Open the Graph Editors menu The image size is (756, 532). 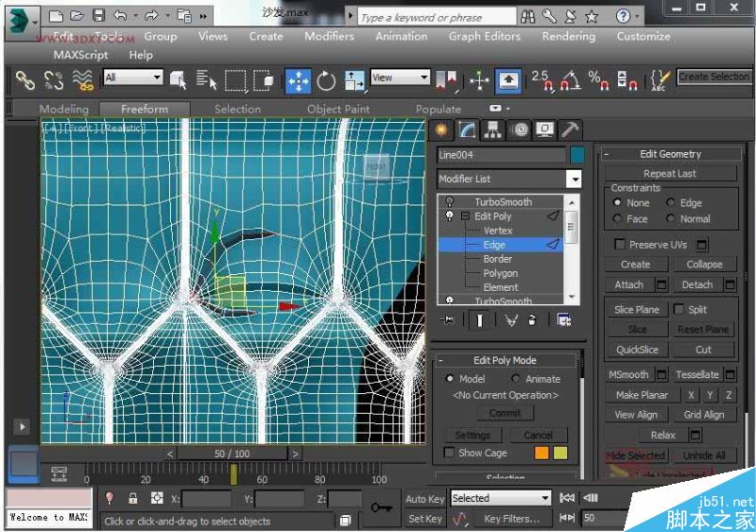[485, 36]
